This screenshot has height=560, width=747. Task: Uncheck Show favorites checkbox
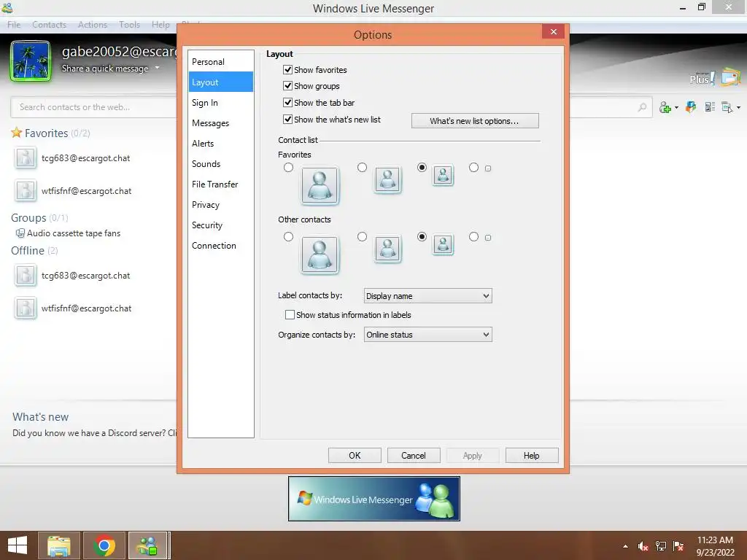[x=287, y=69]
